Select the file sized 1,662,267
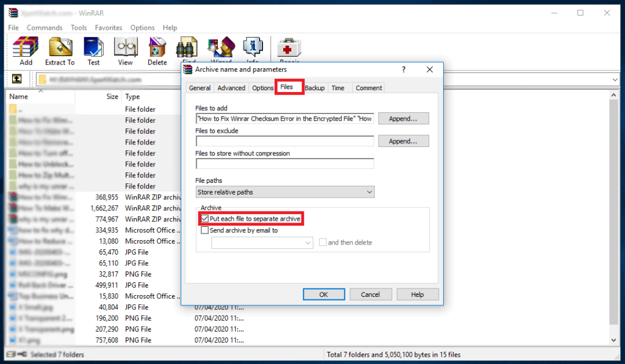Viewport: 625px width, 364px height. tap(94, 209)
